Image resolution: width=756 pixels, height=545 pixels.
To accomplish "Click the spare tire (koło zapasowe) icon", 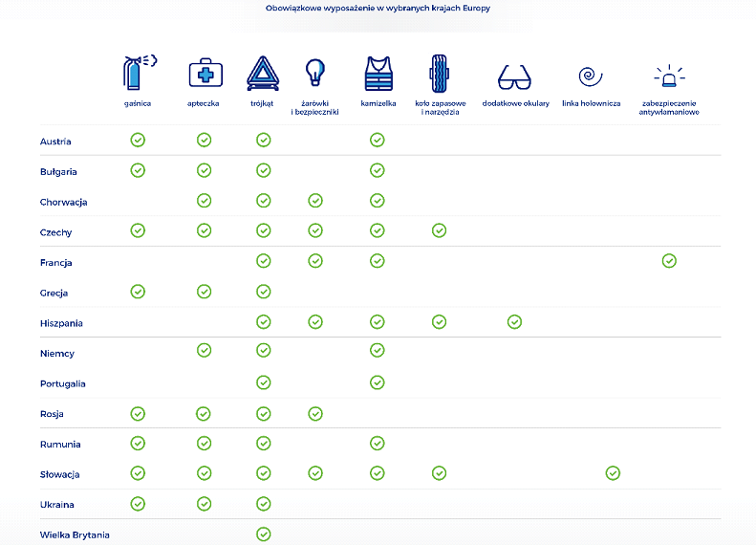I will (x=439, y=74).
